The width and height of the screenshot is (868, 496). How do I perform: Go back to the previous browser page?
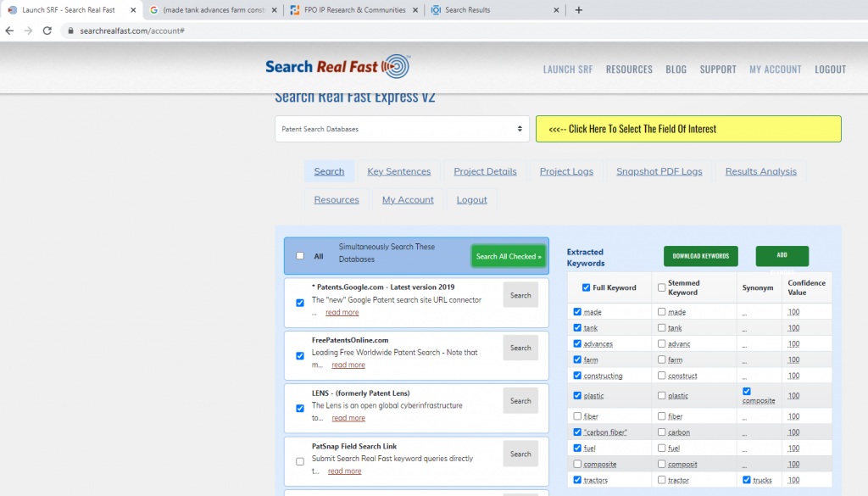9,31
